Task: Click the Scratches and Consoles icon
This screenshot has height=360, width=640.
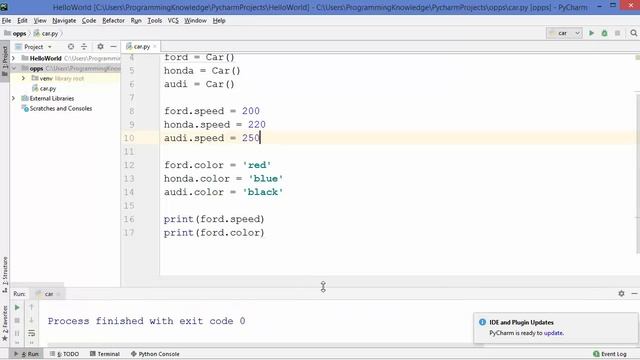Action: pyautogui.click(x=25, y=109)
